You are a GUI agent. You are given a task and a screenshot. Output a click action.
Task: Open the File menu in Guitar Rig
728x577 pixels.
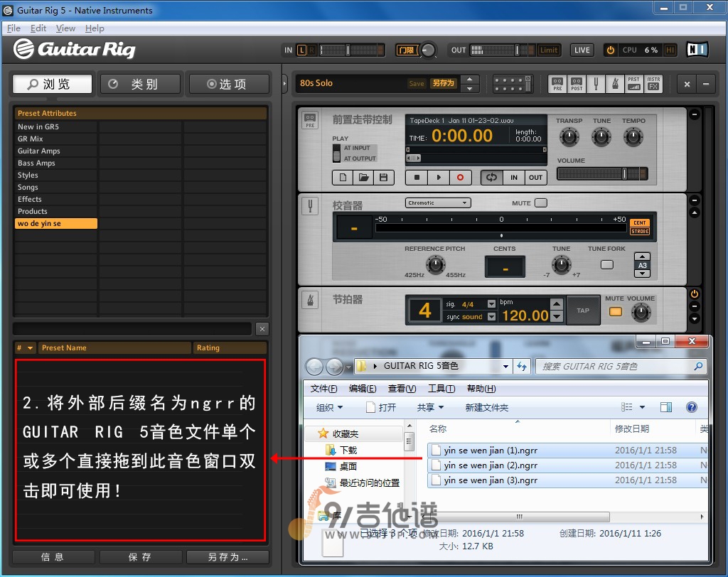tap(14, 28)
